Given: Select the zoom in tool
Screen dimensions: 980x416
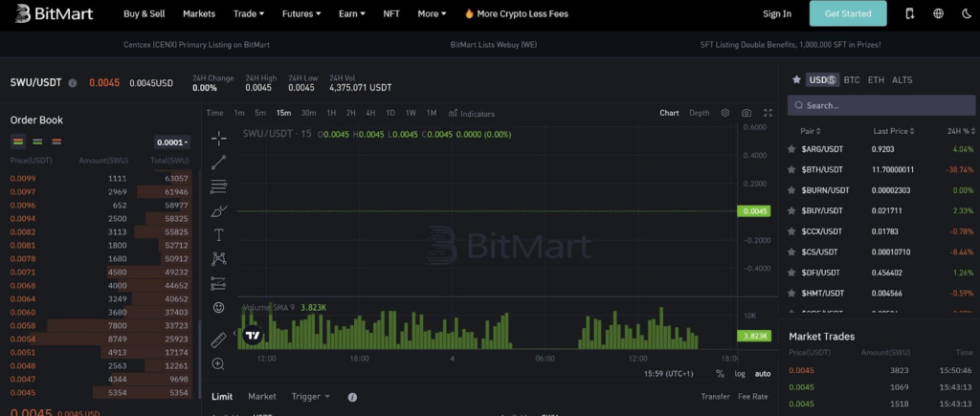Looking at the screenshot, I should pyautogui.click(x=218, y=363).
